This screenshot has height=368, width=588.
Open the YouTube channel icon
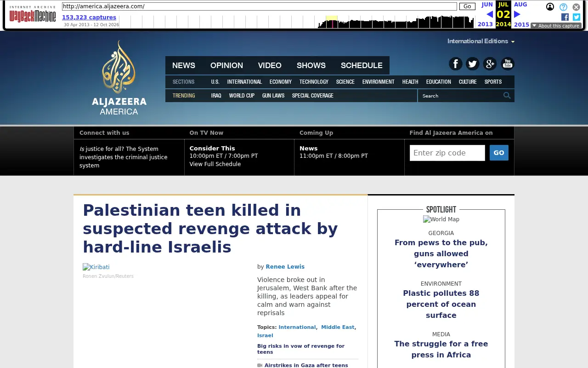click(x=508, y=63)
